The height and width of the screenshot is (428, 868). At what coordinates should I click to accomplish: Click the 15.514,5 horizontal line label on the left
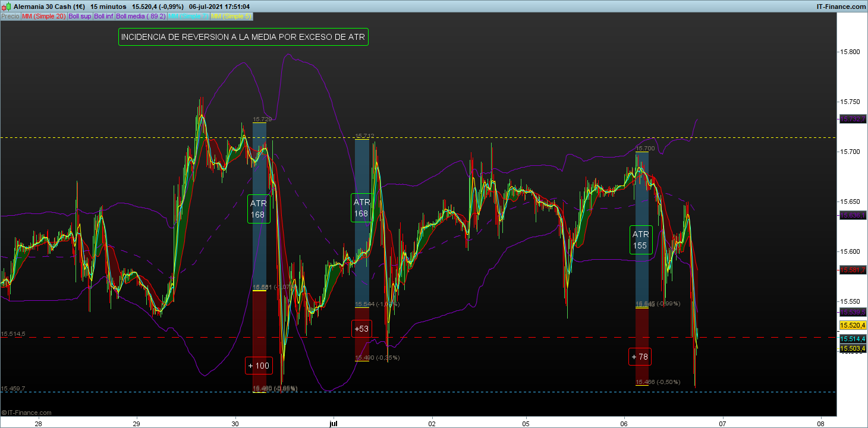(13, 334)
